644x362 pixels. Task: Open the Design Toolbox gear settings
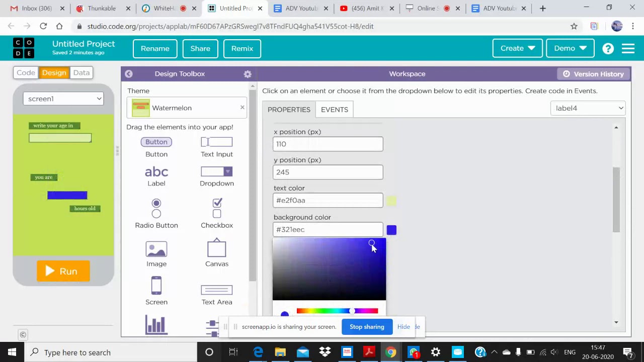[248, 74]
